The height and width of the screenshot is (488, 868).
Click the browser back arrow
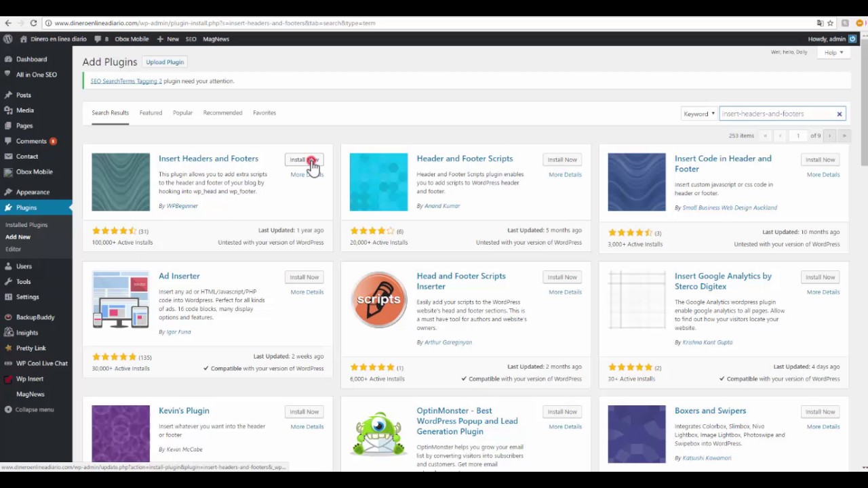pos(8,23)
